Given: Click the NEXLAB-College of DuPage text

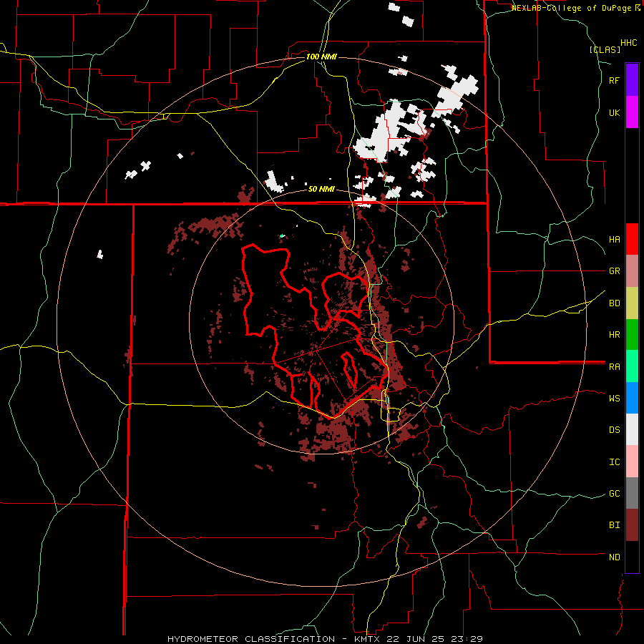Looking at the screenshot, I should point(572,8).
